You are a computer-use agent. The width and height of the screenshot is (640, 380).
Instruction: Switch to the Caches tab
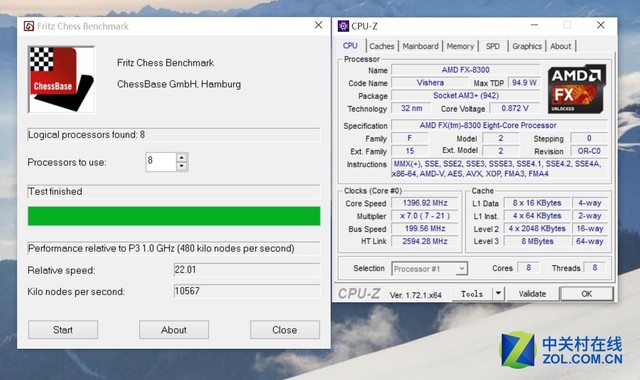tap(382, 46)
